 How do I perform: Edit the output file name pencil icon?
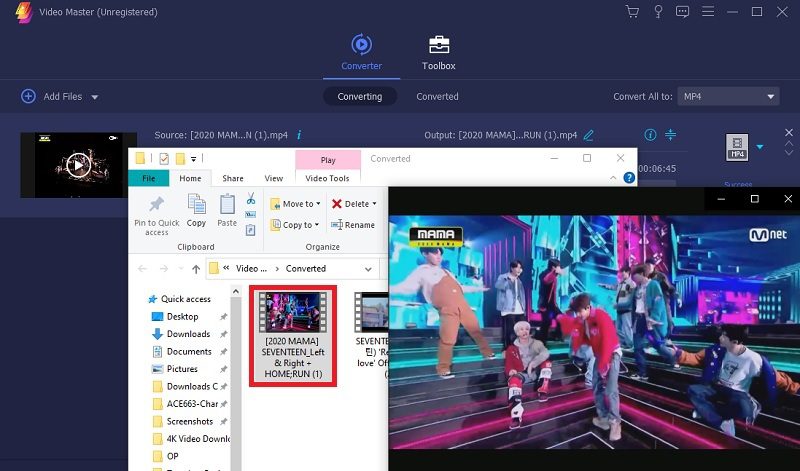588,135
